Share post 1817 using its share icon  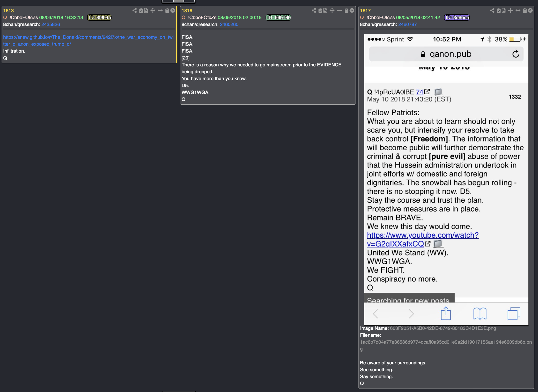492,11
